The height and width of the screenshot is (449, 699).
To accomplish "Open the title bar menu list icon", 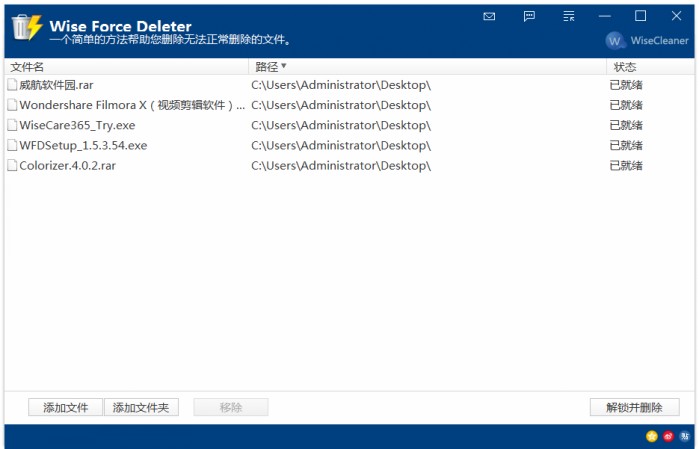I will 569,16.
